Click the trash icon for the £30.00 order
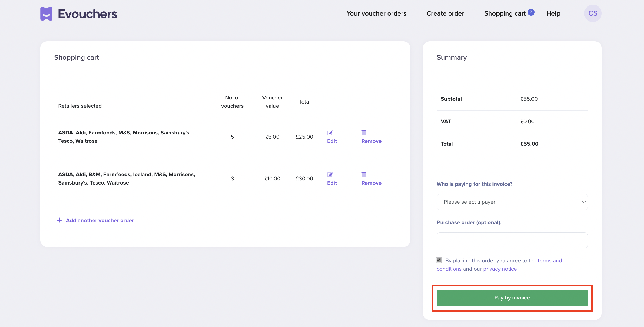The height and width of the screenshot is (327, 644). 364,174
